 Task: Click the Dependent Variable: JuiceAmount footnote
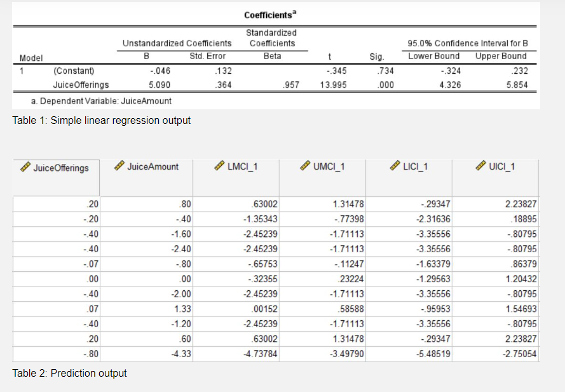coord(101,101)
